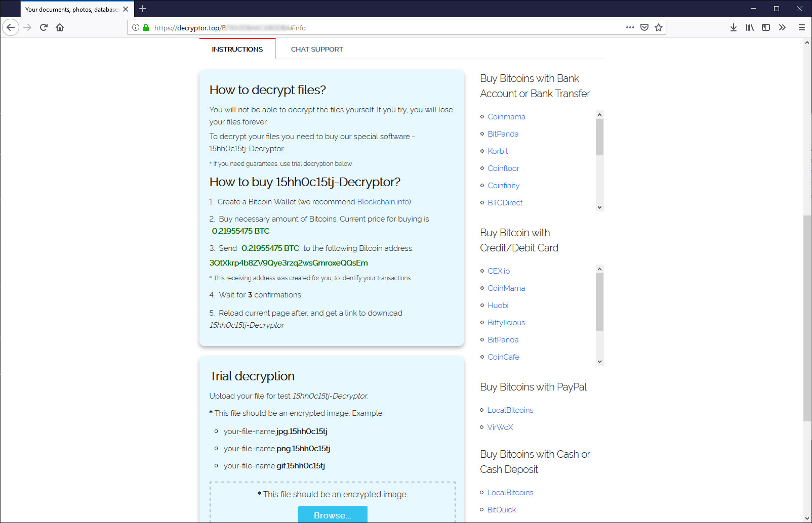Click the page scrollbar up arrow
812x523 pixels.
807,42
